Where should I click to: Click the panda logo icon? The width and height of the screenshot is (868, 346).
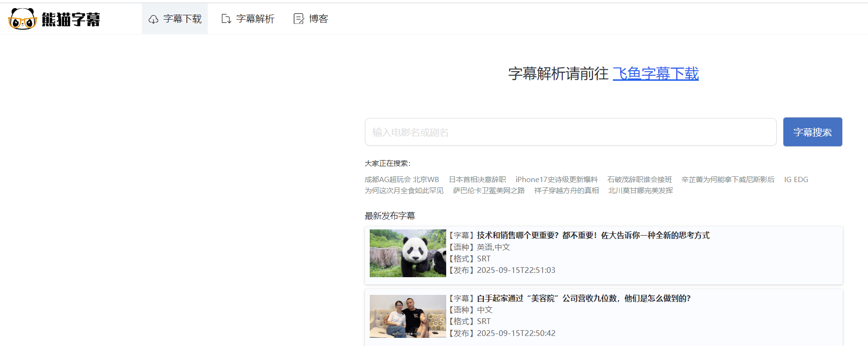[x=22, y=19]
